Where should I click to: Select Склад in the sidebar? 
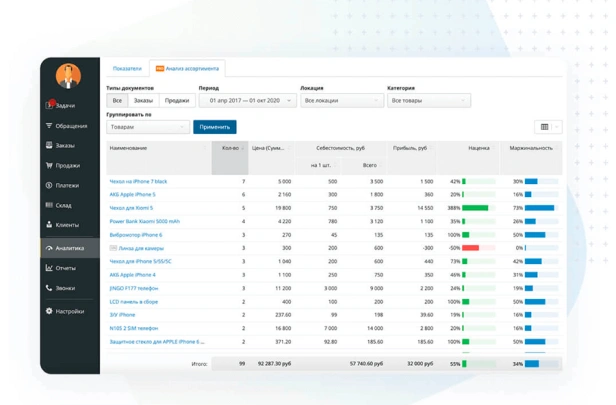[49, 205]
